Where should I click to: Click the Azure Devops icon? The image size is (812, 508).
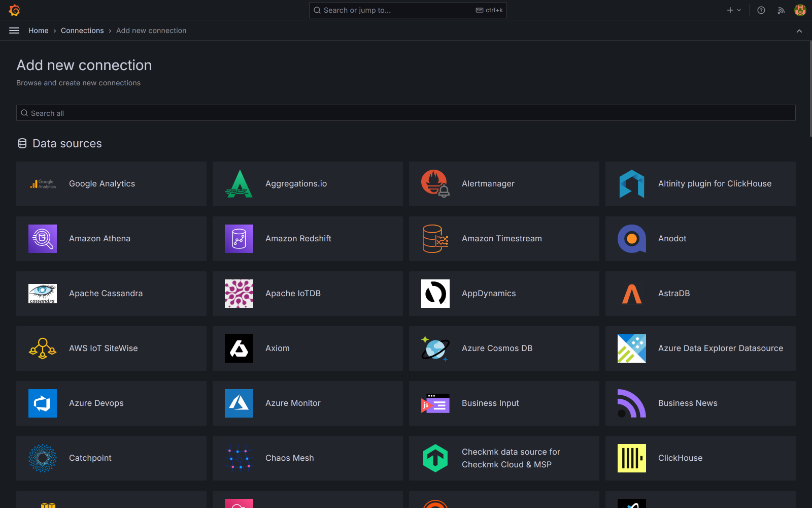coord(43,403)
